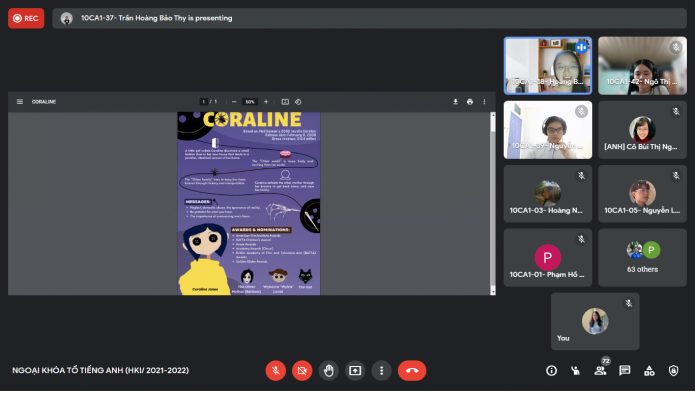The height and width of the screenshot is (393, 695).
Task: Open the meeting details info icon
Action: click(551, 370)
